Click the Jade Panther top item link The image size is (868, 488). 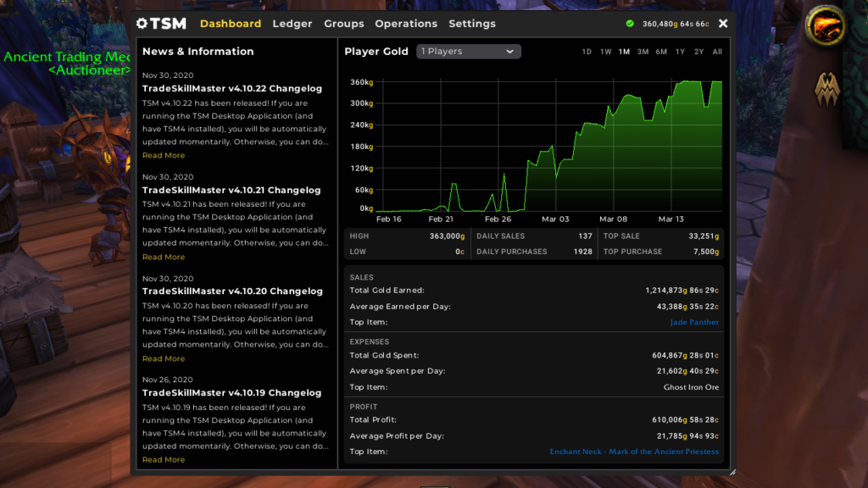click(694, 322)
